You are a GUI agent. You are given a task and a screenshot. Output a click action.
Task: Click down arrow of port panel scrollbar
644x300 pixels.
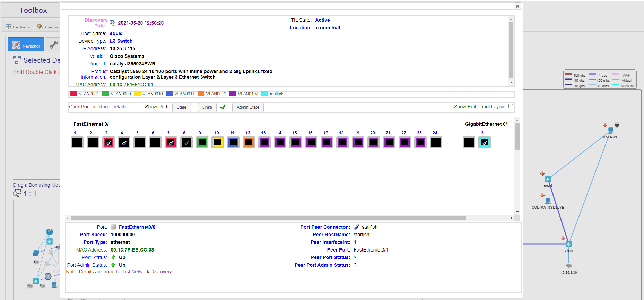tap(517, 212)
